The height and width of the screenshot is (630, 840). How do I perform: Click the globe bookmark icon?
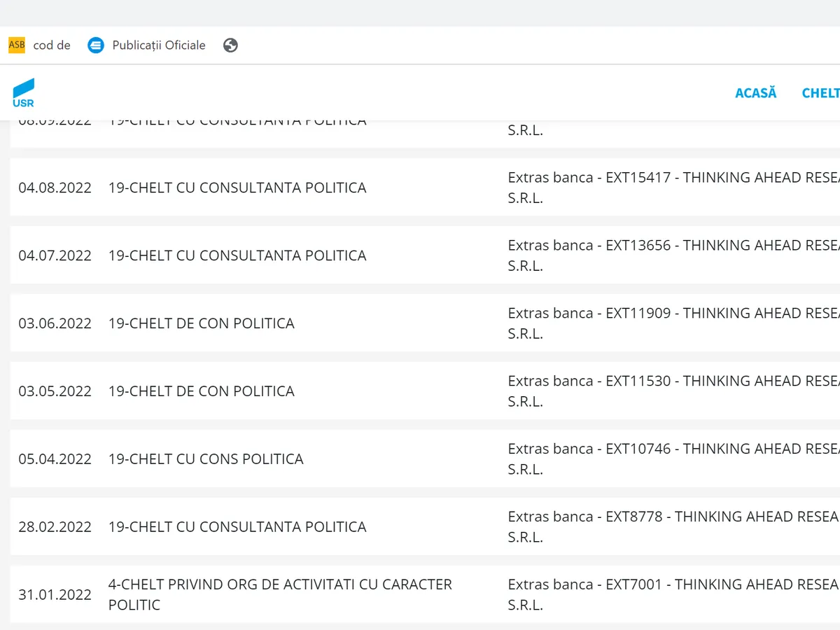click(230, 45)
